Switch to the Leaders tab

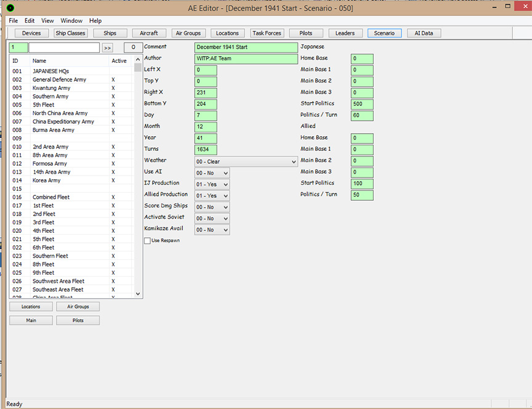(345, 33)
